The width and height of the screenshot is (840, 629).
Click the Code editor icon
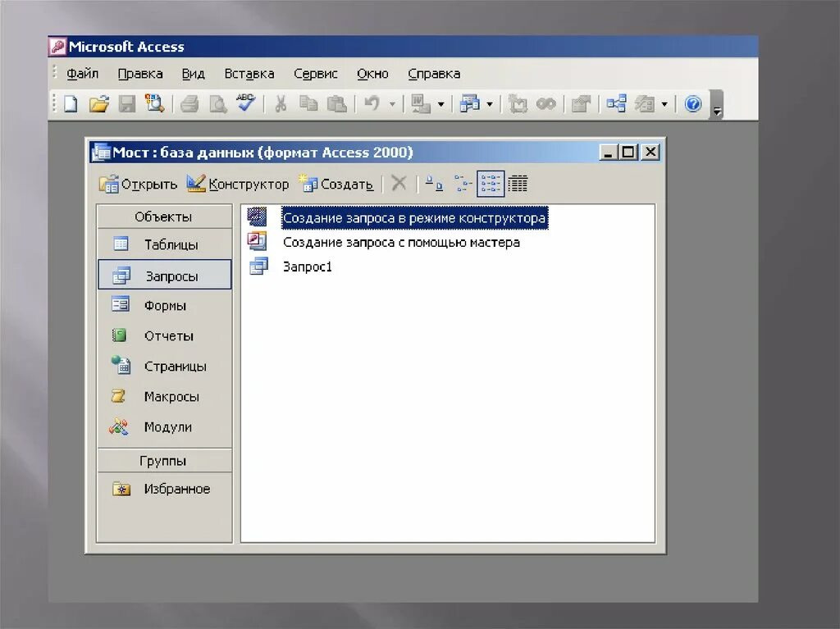pos(518,103)
